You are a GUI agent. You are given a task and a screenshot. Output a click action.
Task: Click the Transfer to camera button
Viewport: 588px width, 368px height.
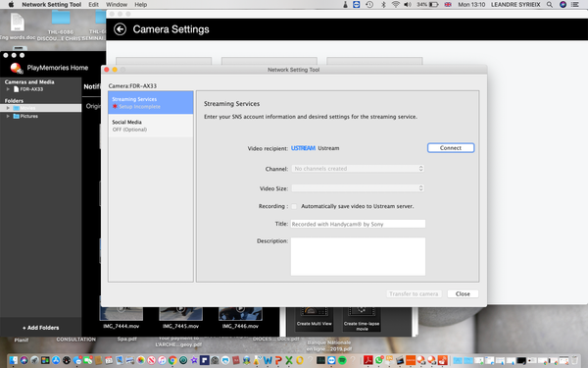click(414, 293)
